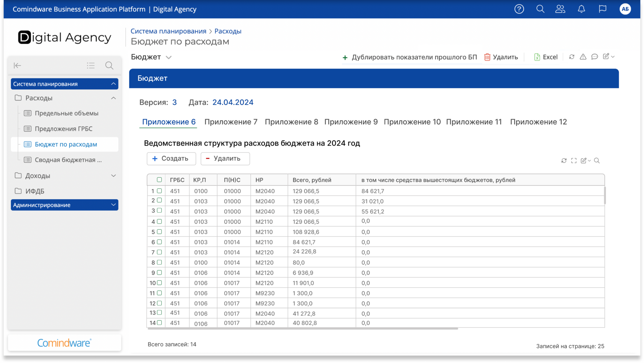
Task: Check the checkbox for row 5
Action: [159, 232]
